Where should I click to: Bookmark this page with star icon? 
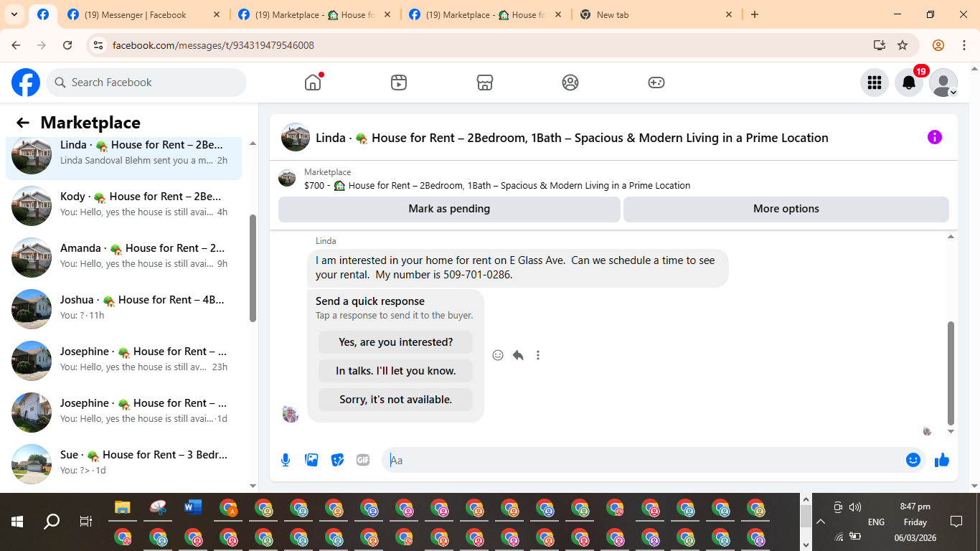coord(903,45)
